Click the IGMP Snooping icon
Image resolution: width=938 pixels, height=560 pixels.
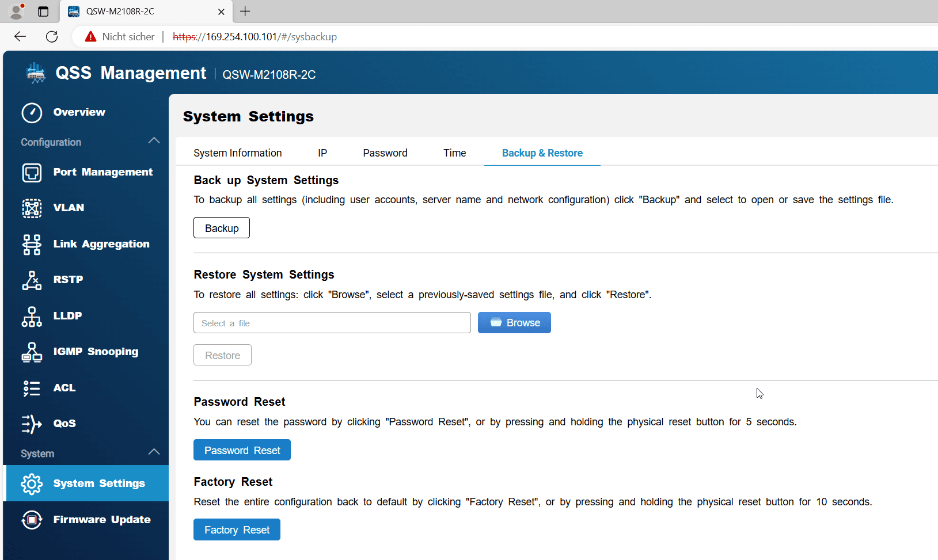click(x=32, y=352)
